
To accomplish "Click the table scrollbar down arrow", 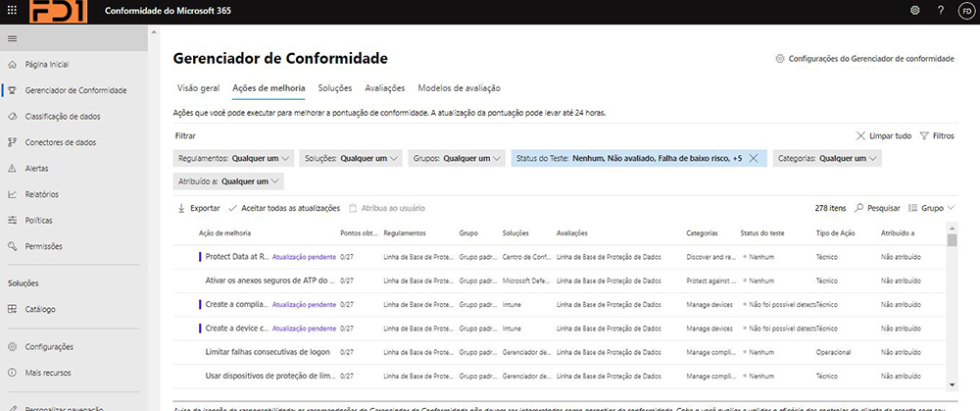I will click(x=952, y=385).
